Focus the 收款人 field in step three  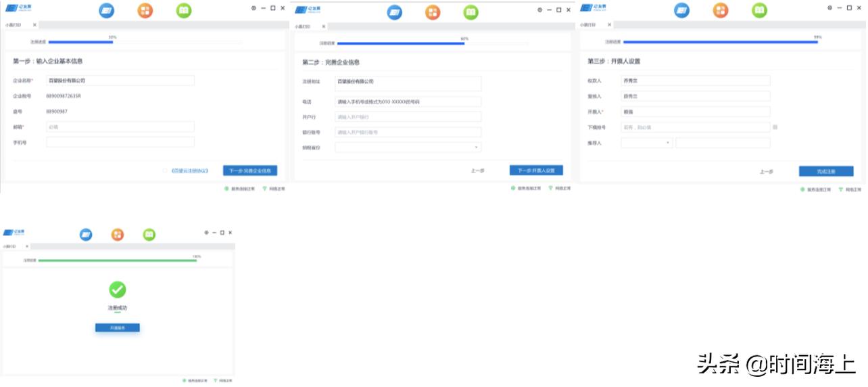click(x=696, y=81)
